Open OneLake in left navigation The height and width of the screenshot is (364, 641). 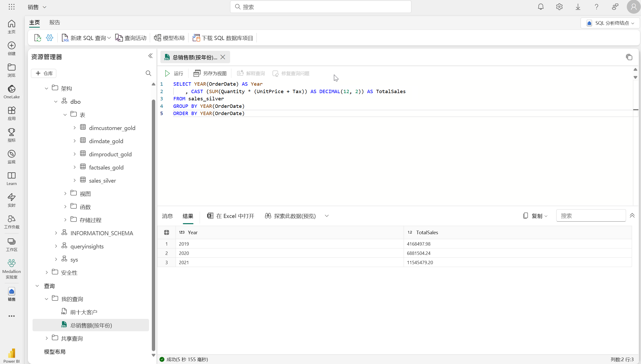12,92
